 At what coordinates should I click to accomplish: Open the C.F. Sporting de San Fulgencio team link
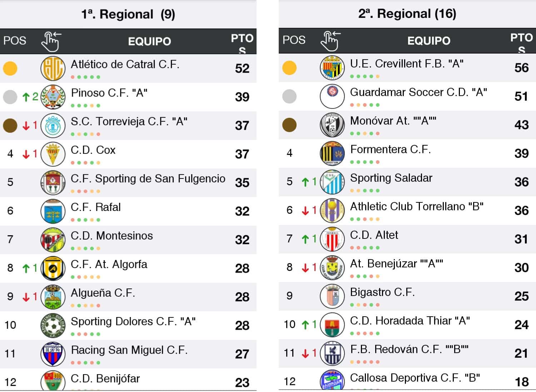tap(148, 179)
